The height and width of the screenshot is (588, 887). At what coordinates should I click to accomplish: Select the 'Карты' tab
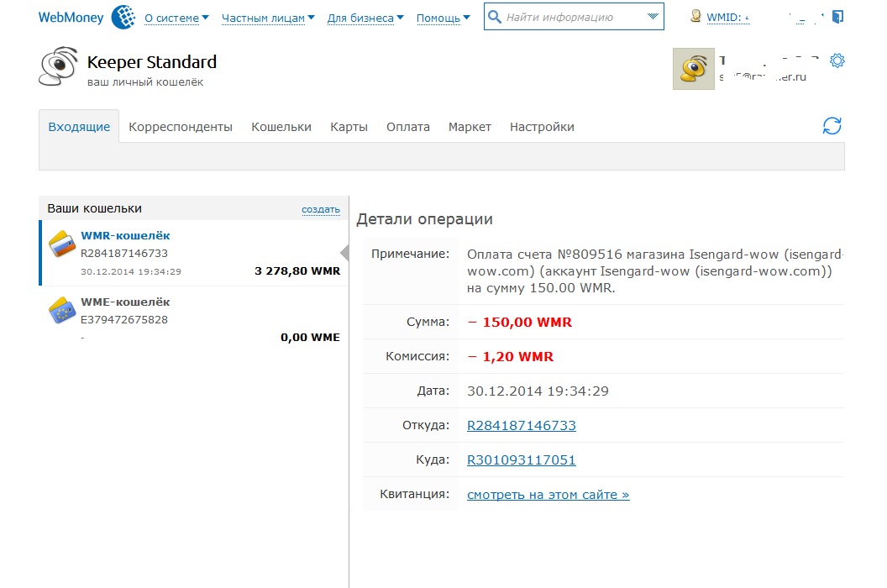tap(349, 127)
